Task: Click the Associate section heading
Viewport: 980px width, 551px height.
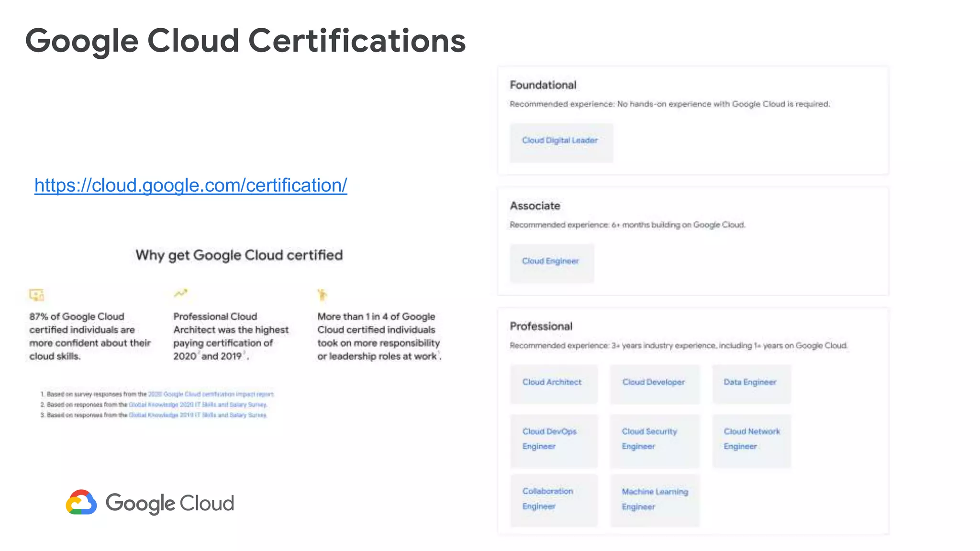Action: (x=535, y=206)
